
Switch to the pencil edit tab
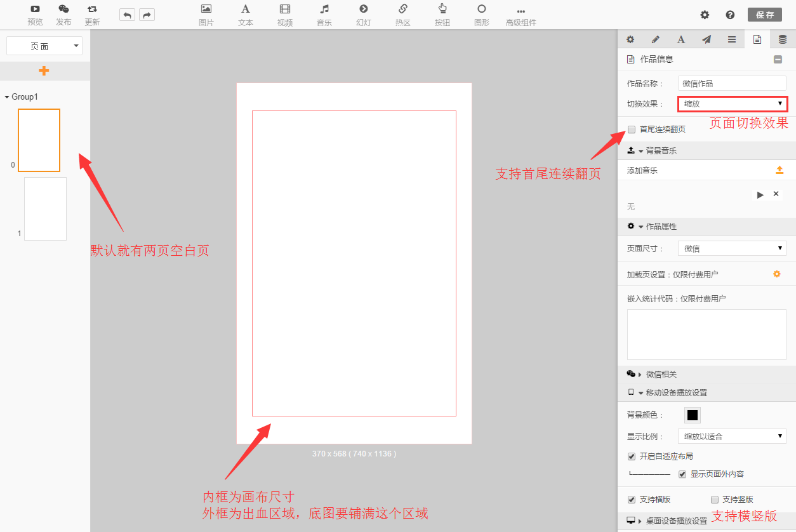[656, 39]
